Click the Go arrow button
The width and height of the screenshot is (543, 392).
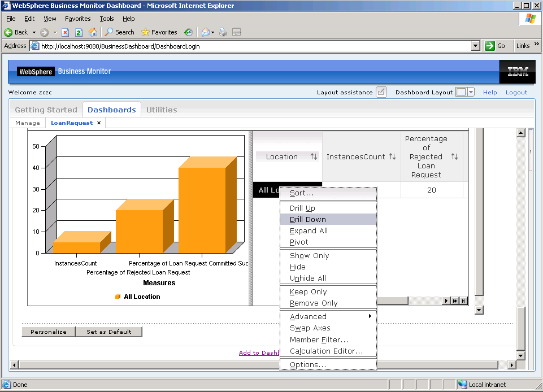[490, 46]
